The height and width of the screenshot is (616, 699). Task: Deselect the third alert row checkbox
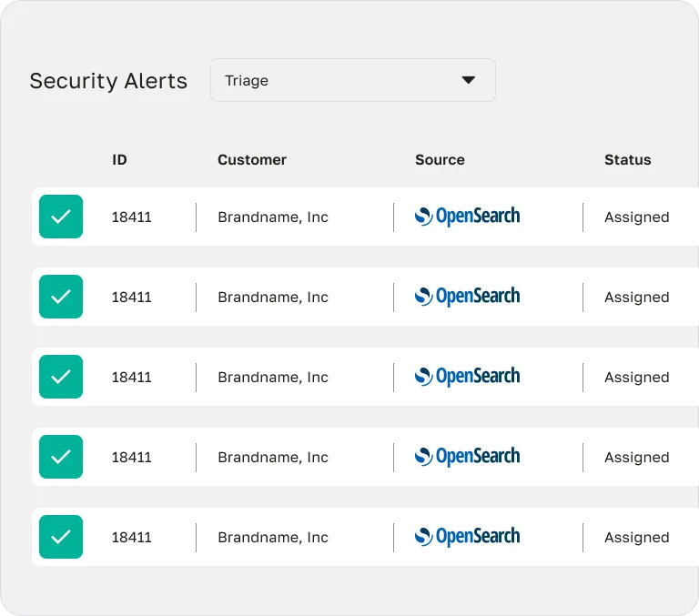(x=61, y=377)
